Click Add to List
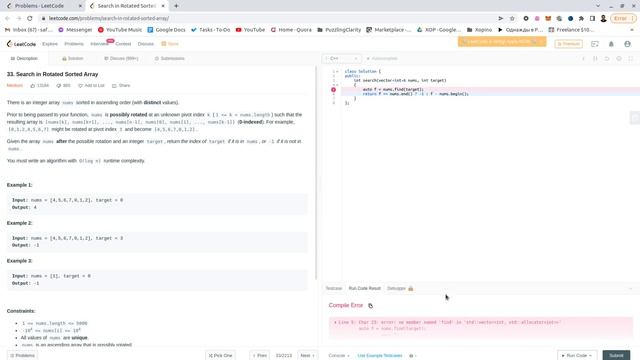This screenshot has width=640, height=360. pyautogui.click(x=91, y=85)
